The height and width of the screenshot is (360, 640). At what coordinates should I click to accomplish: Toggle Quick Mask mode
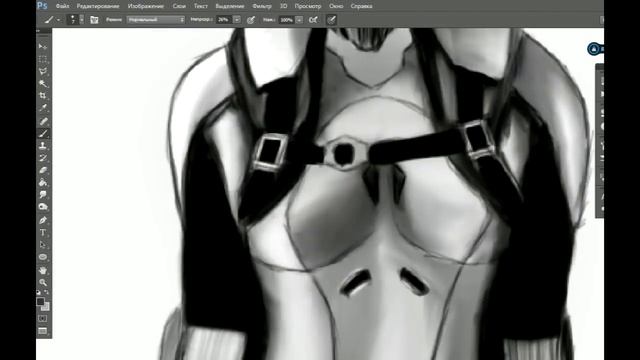pyautogui.click(x=42, y=318)
